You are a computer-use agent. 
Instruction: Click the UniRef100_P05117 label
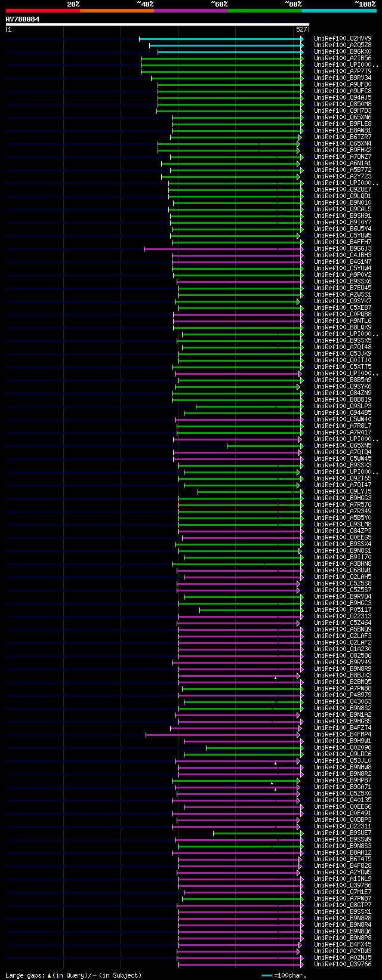pos(343,610)
